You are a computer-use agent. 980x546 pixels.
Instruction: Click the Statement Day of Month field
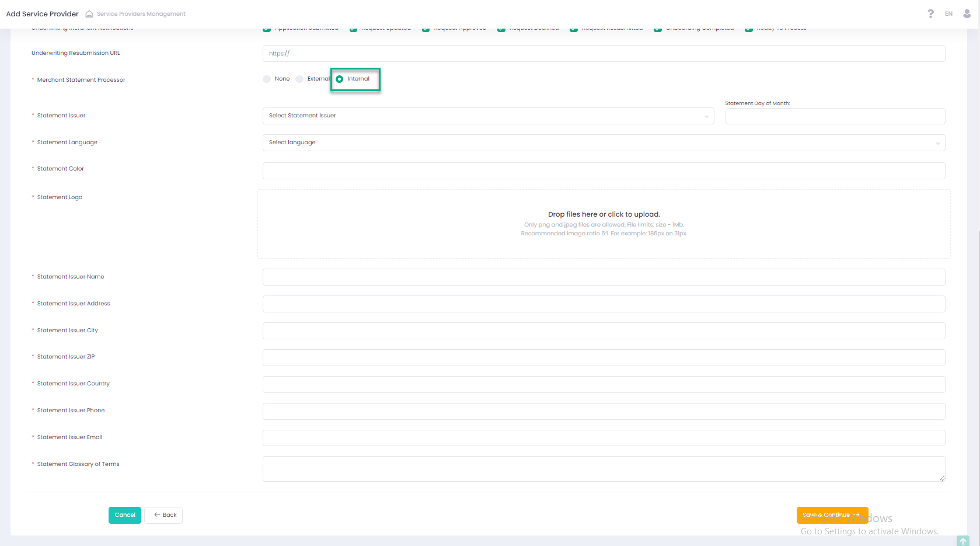coord(835,116)
